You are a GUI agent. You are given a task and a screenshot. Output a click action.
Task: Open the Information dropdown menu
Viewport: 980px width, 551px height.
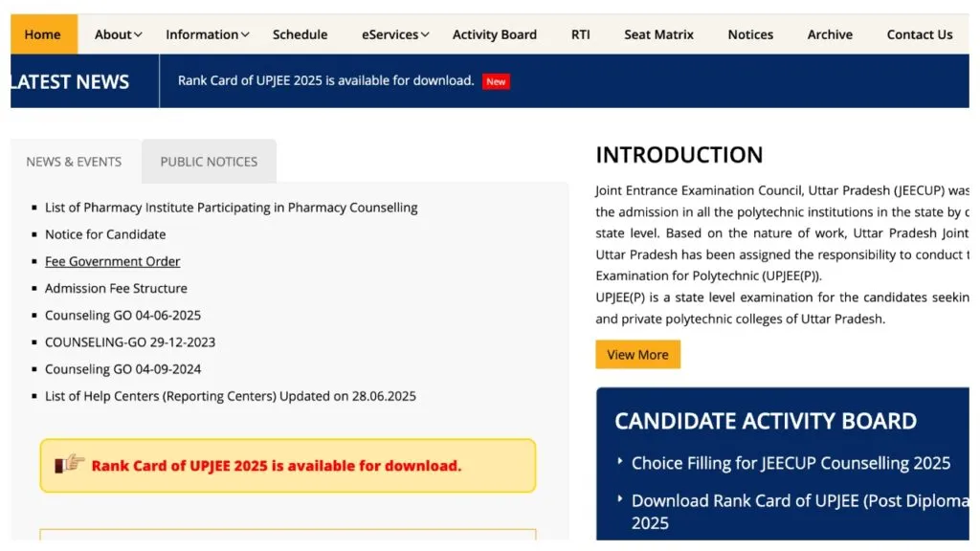(x=207, y=34)
